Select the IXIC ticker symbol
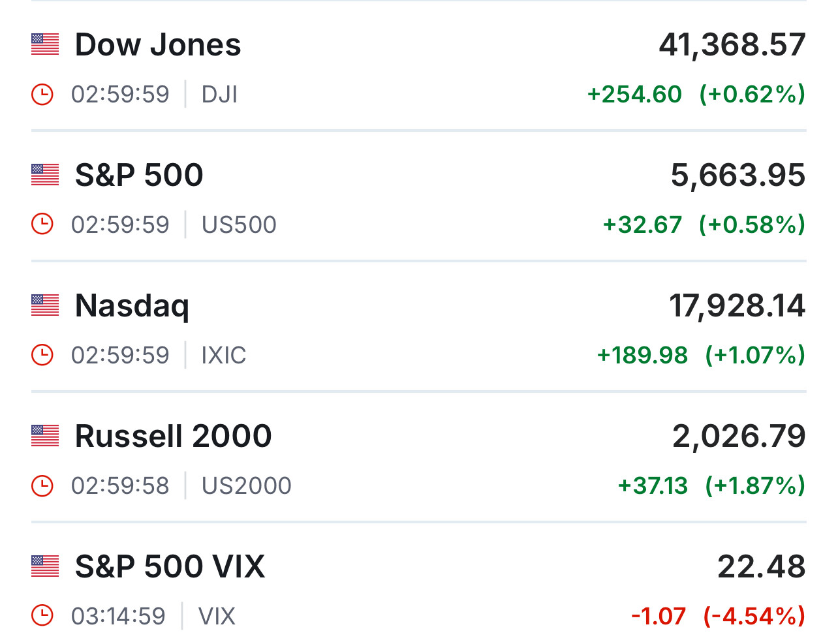Image resolution: width=838 pixels, height=644 pixels. (x=223, y=356)
